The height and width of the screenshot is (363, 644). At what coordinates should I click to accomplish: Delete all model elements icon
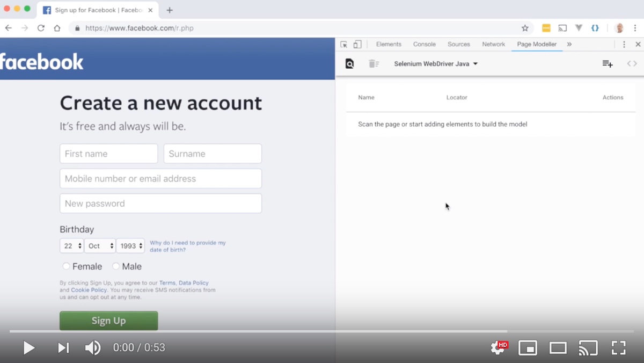point(374,64)
